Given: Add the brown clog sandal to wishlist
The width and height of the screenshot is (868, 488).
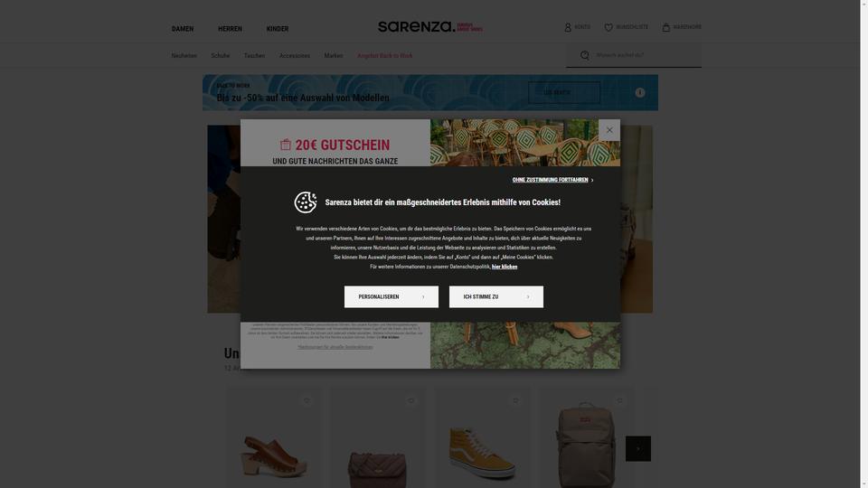Looking at the screenshot, I should click(x=307, y=400).
